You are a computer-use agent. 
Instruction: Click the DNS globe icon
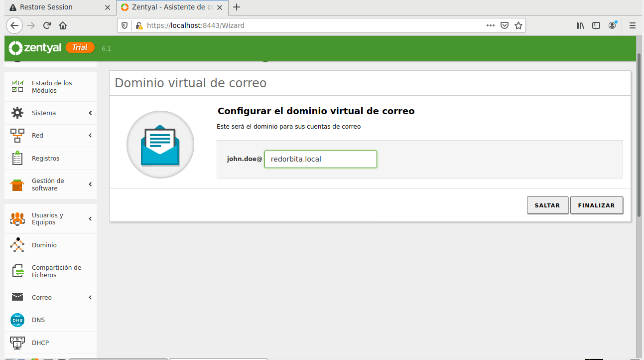[x=17, y=320]
